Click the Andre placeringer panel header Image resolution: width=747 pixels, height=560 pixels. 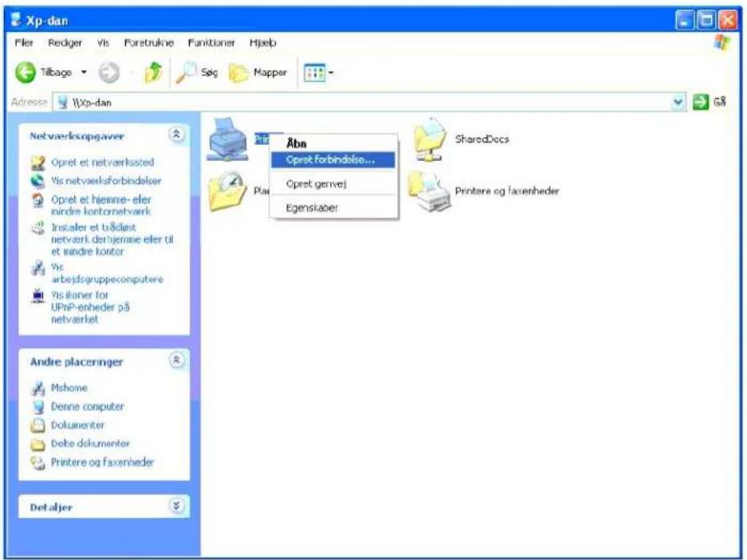[104, 362]
